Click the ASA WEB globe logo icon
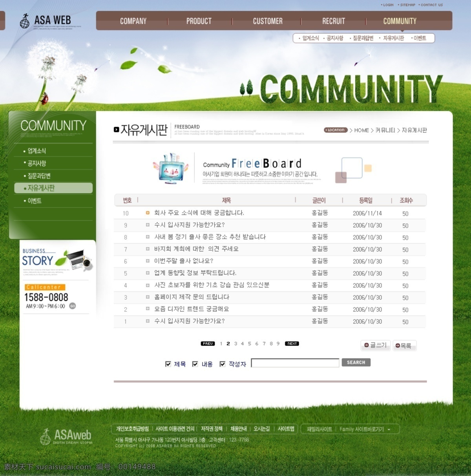The image size is (471, 476). tap(25, 21)
